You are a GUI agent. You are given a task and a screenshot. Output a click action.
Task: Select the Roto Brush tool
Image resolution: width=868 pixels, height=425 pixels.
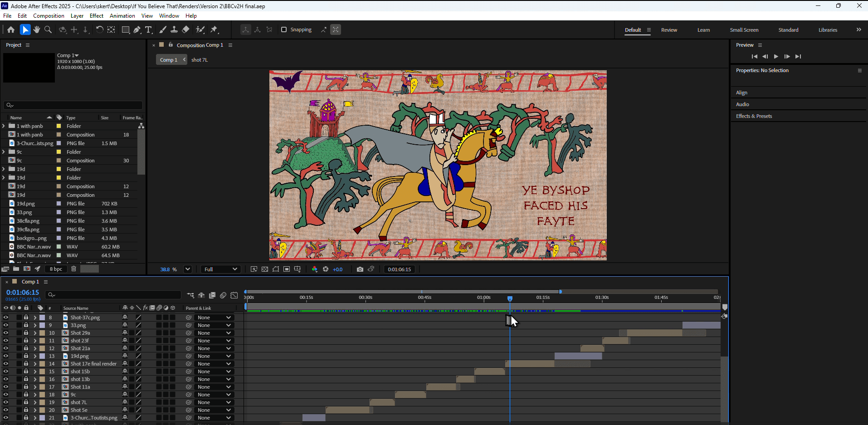(x=200, y=29)
